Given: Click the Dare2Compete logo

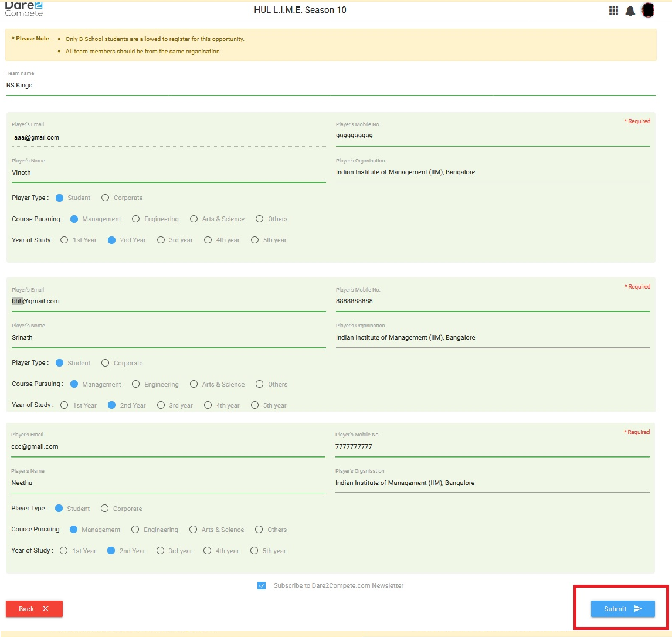Looking at the screenshot, I should tap(24, 9).
